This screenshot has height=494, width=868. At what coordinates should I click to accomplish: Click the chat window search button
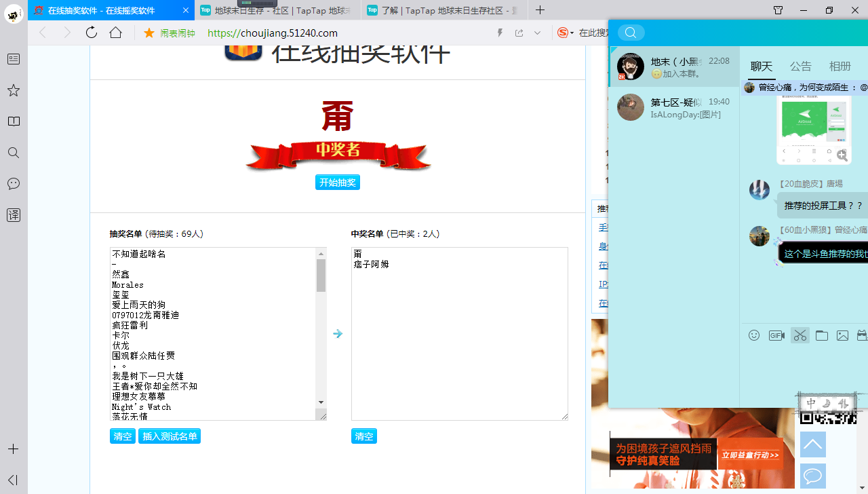(x=631, y=33)
